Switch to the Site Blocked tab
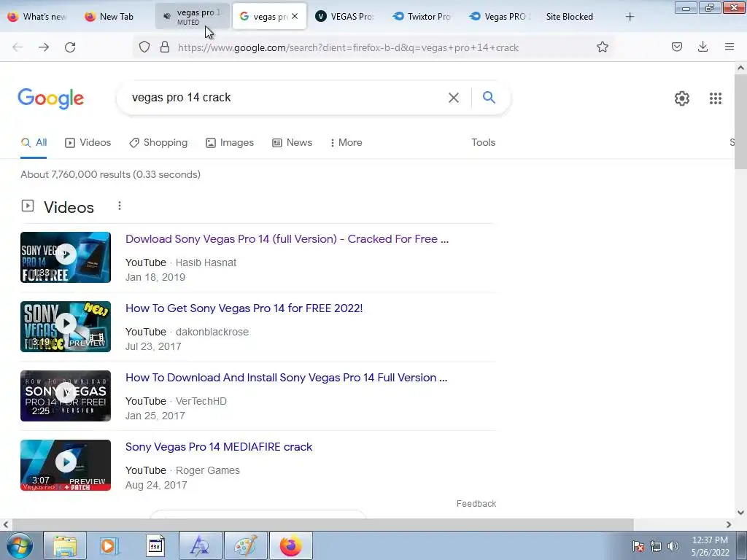This screenshot has height=560, width=747. [x=570, y=16]
